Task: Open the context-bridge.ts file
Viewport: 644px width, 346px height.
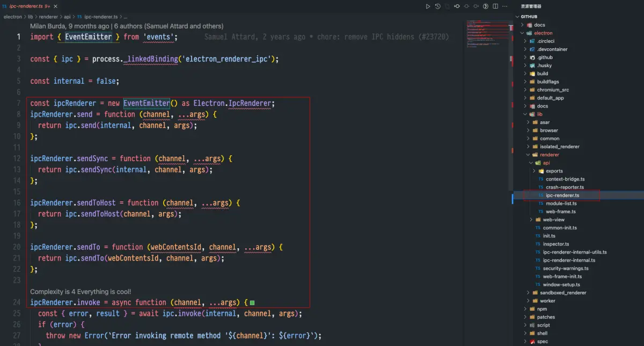Action: (564, 179)
